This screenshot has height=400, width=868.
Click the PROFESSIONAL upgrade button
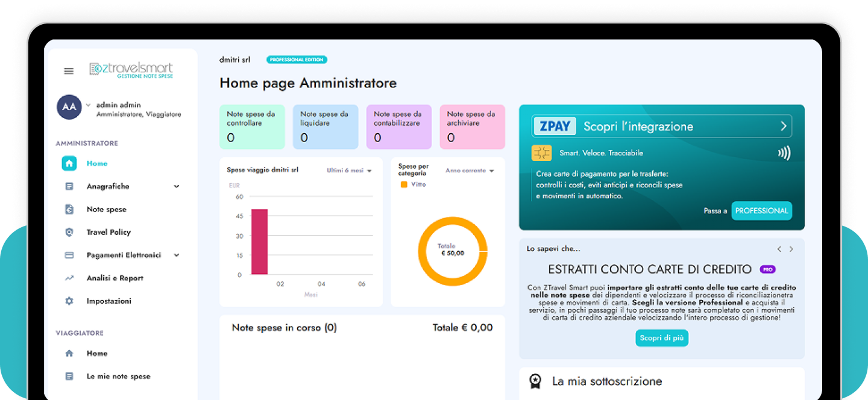pyautogui.click(x=762, y=211)
